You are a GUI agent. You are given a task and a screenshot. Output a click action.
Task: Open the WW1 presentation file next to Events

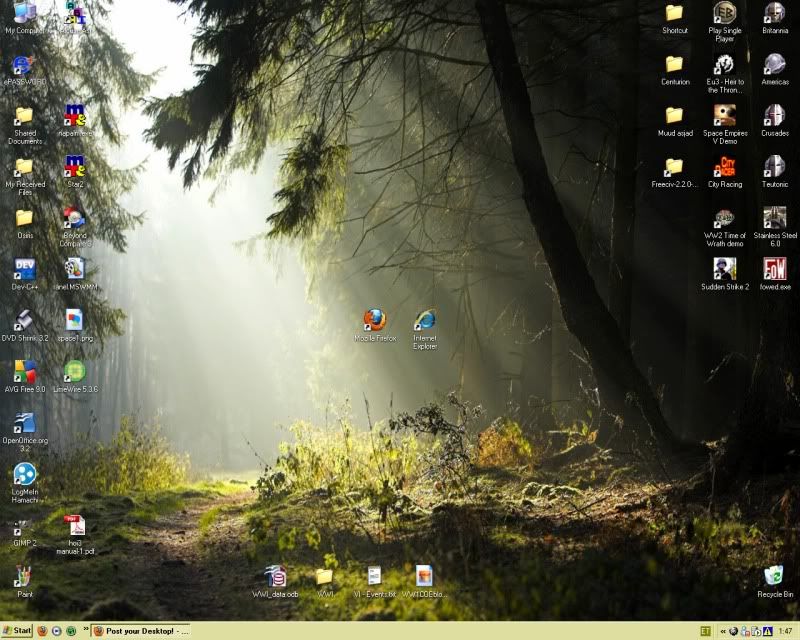coord(424,582)
